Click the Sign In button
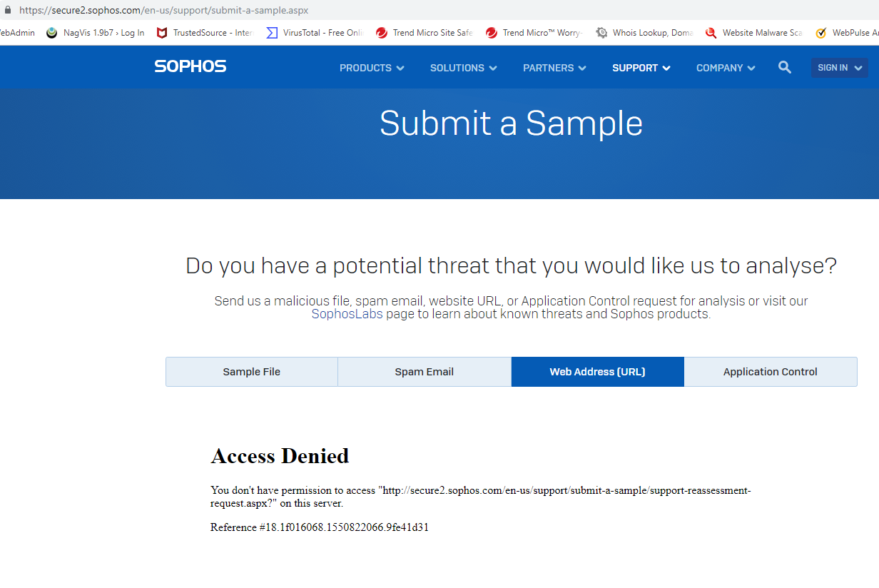The width and height of the screenshot is (879, 588). (839, 68)
